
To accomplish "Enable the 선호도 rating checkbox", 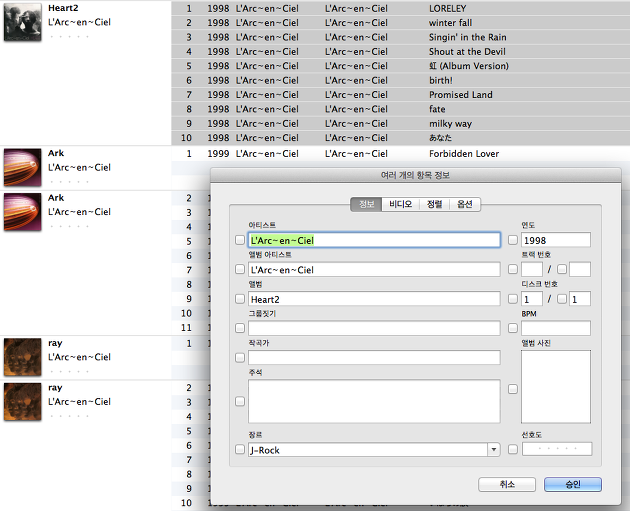I will click(x=513, y=449).
